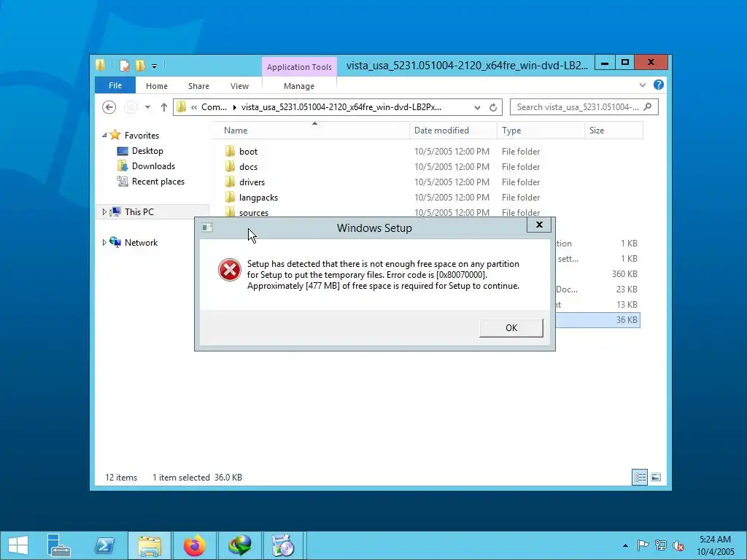Open Downloads in Favorites
747x560 pixels.
pyautogui.click(x=153, y=166)
